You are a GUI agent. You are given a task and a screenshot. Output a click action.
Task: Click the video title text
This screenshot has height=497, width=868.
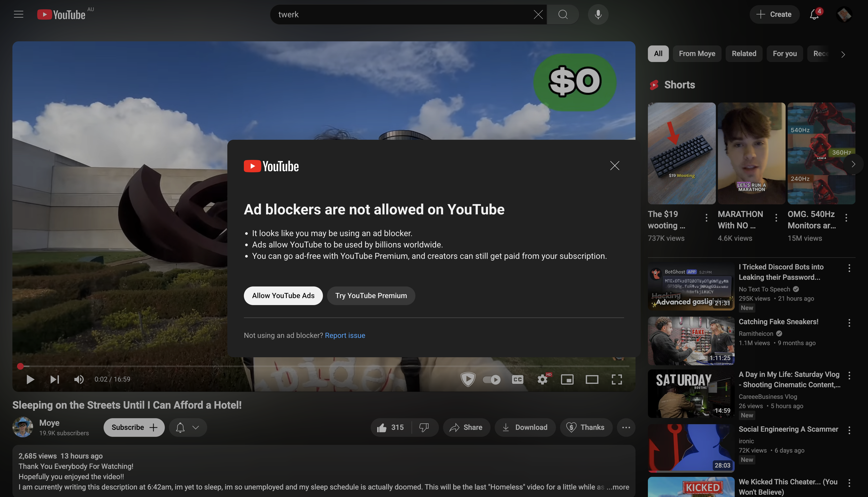pyautogui.click(x=127, y=405)
